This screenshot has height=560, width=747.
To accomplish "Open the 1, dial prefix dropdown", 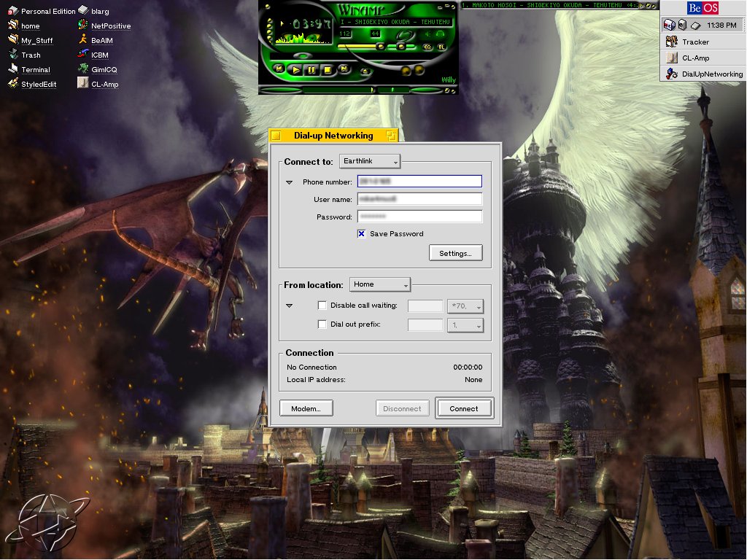I will (x=465, y=325).
